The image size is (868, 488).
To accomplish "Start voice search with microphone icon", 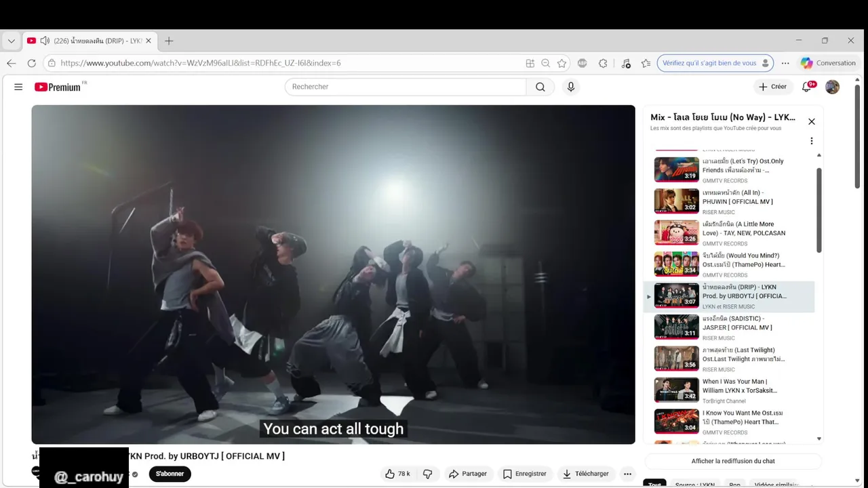I will [571, 87].
